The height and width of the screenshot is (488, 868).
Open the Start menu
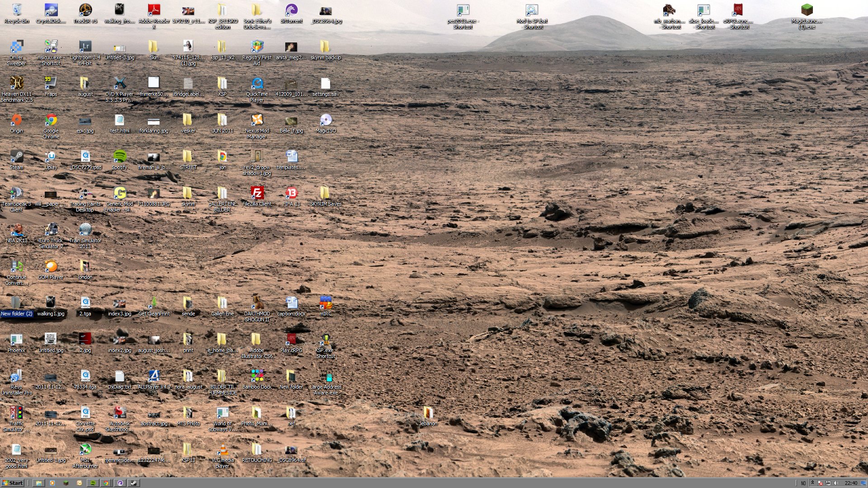pos(13,483)
